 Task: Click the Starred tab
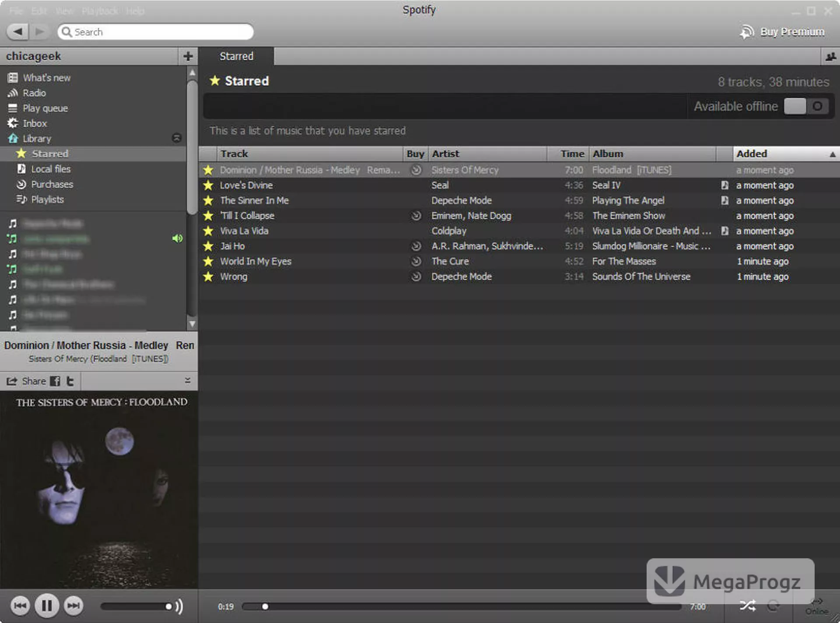(x=236, y=56)
